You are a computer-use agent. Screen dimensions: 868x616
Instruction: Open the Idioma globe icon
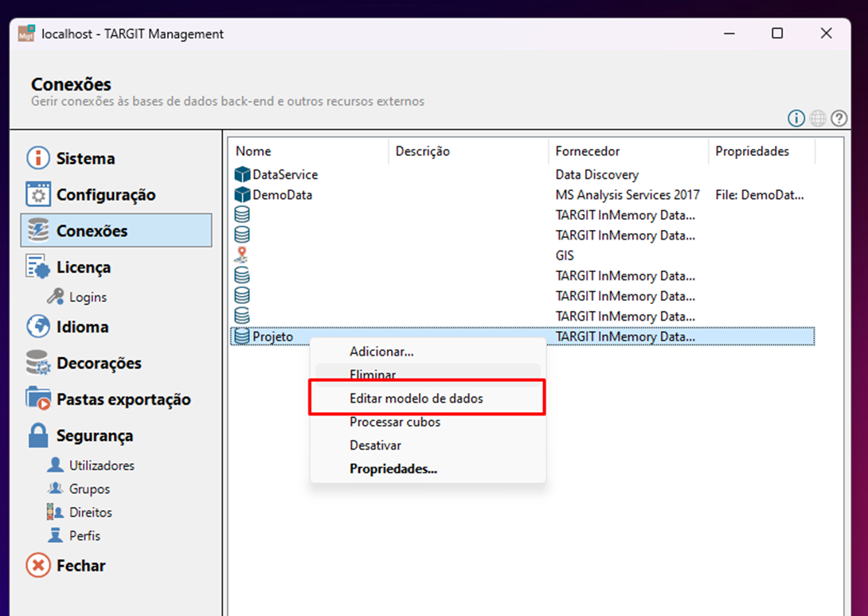(37, 326)
